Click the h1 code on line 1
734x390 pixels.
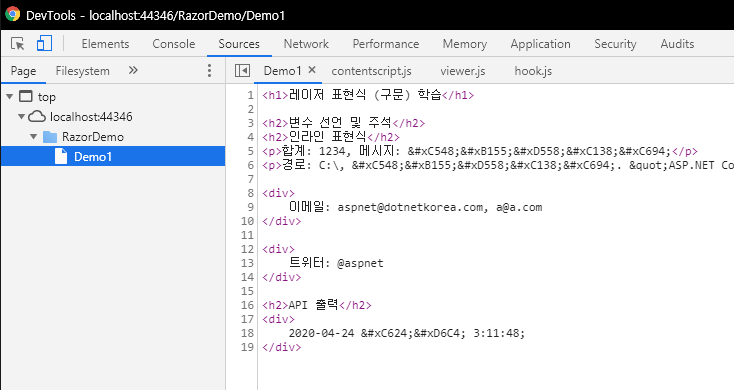[x=368, y=95]
